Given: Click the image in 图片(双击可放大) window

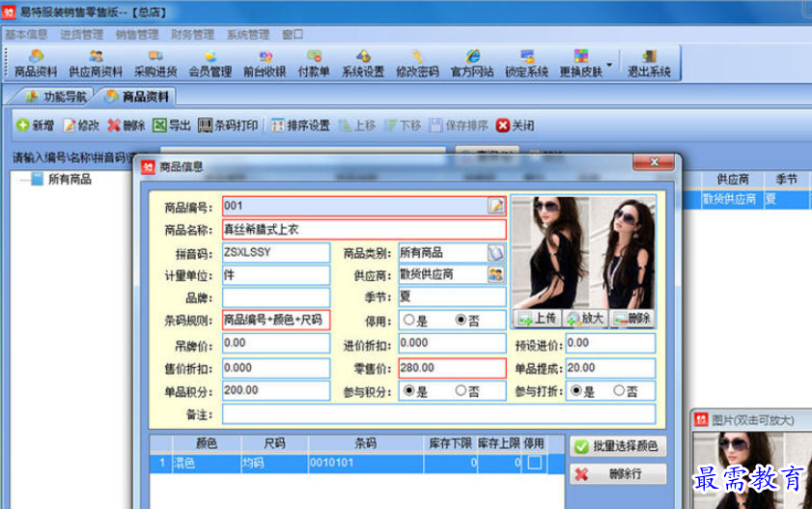Looking at the screenshot, I should point(752,470).
